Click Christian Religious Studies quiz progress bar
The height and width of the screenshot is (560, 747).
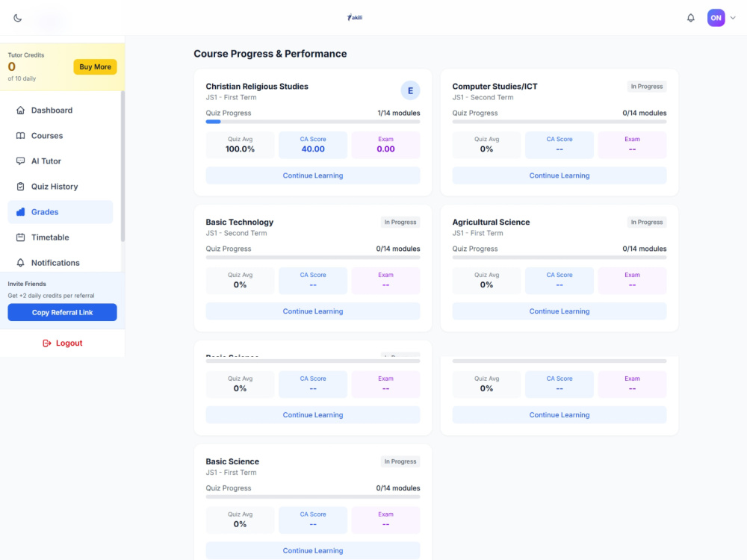pos(312,122)
